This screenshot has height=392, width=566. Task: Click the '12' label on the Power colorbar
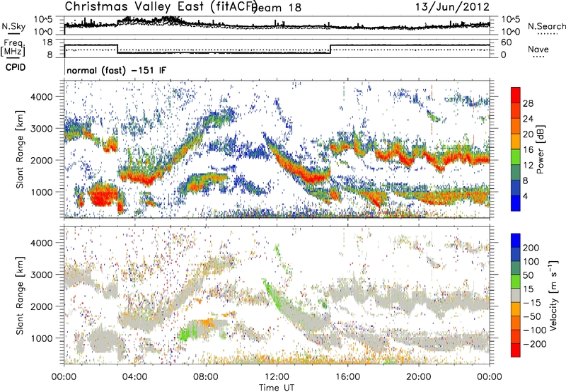click(528, 166)
